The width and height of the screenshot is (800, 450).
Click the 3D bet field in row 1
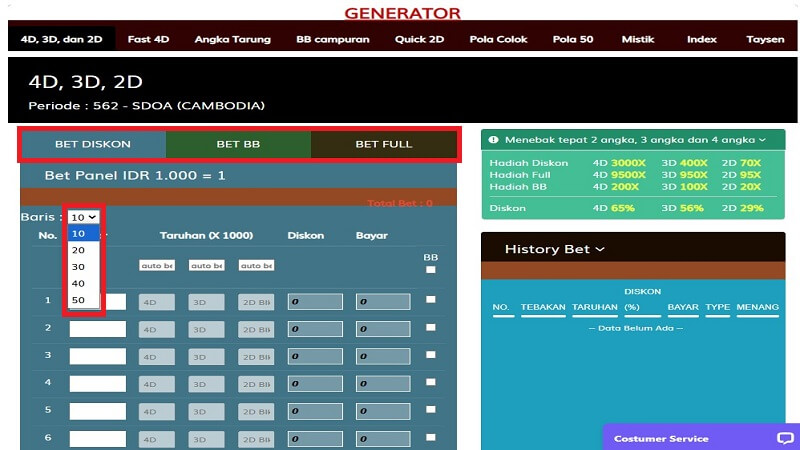(x=206, y=302)
